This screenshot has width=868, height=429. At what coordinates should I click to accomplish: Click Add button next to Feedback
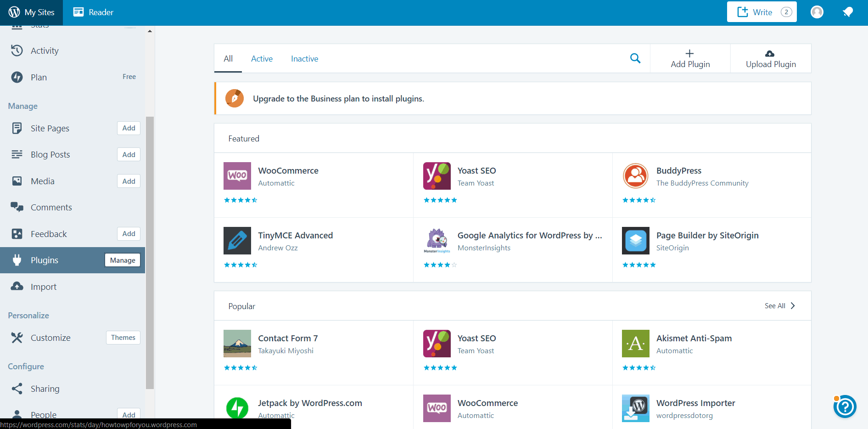coord(129,234)
